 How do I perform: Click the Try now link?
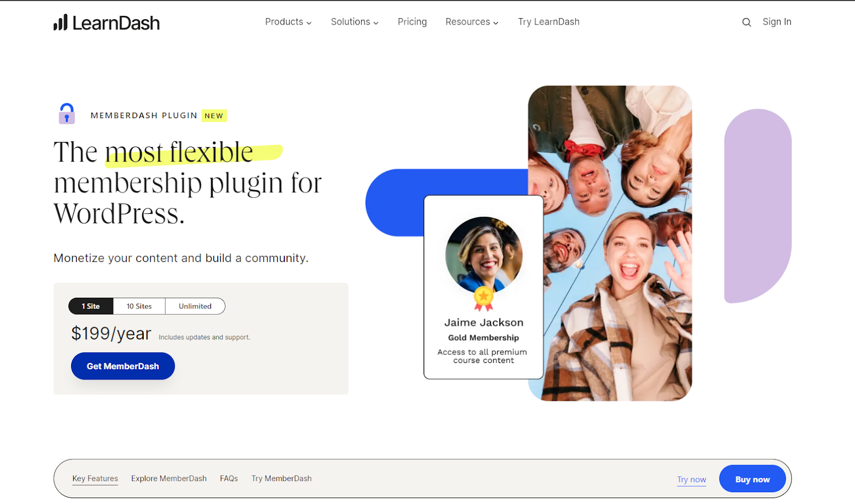691,479
